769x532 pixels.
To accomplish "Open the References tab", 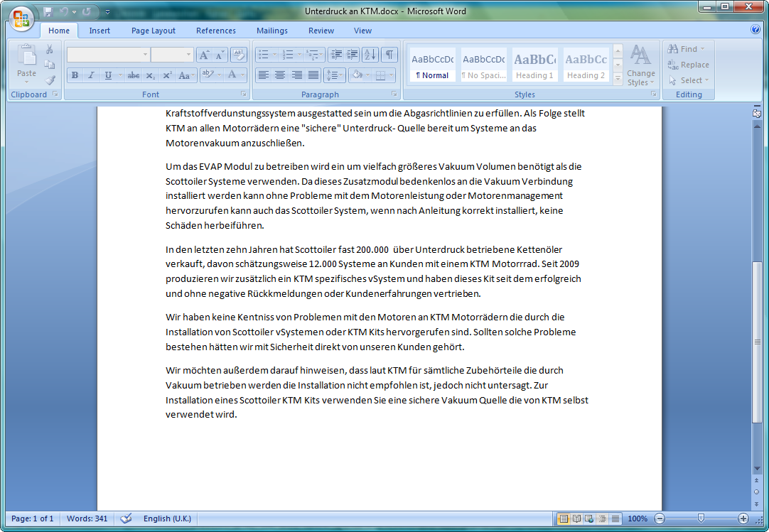I will pyautogui.click(x=216, y=31).
